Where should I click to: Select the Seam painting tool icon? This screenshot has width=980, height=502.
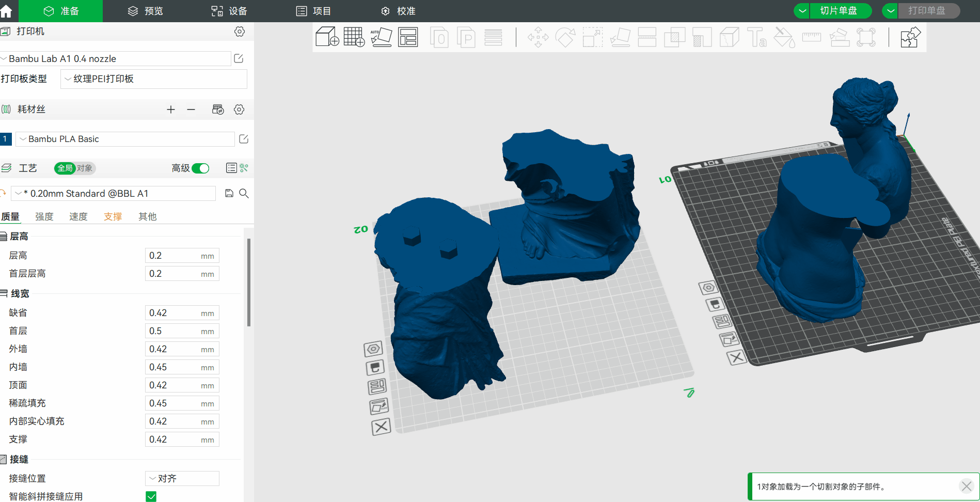(729, 37)
